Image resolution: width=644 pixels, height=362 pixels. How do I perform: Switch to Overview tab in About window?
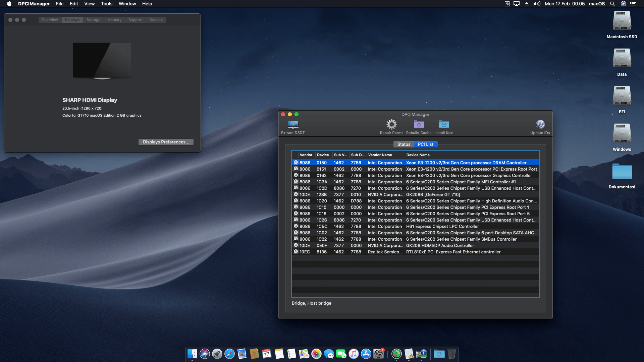tap(50, 20)
